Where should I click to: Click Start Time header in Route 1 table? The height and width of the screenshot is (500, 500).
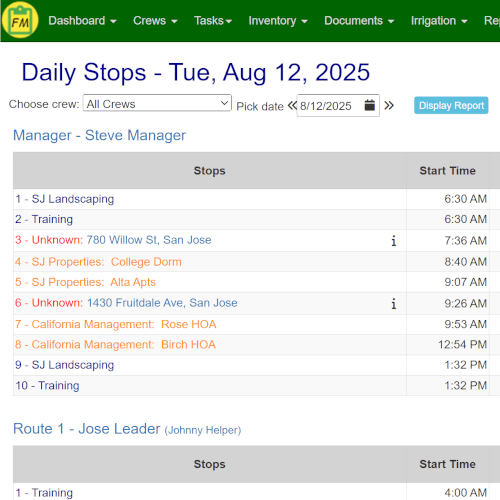pos(448,464)
